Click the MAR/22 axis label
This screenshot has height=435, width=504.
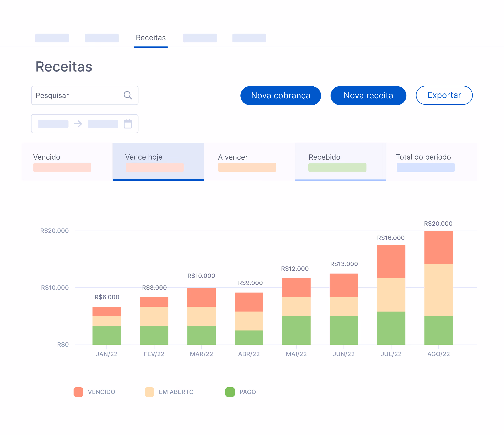pyautogui.click(x=201, y=354)
